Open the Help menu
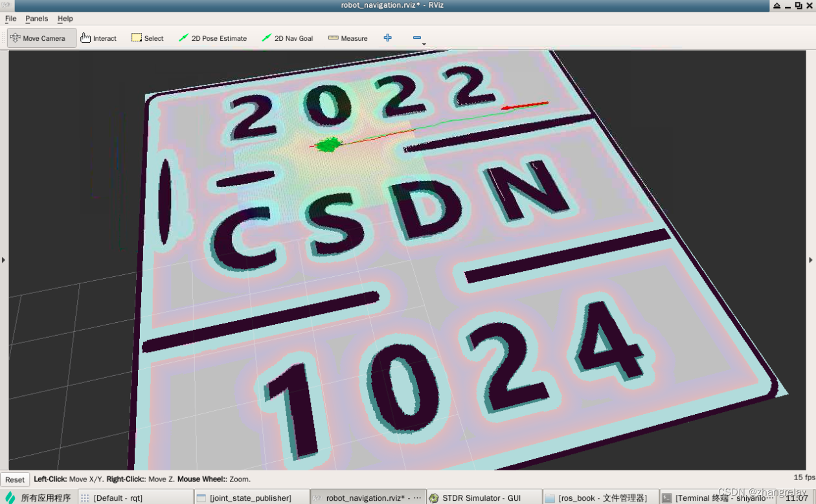 pos(65,19)
